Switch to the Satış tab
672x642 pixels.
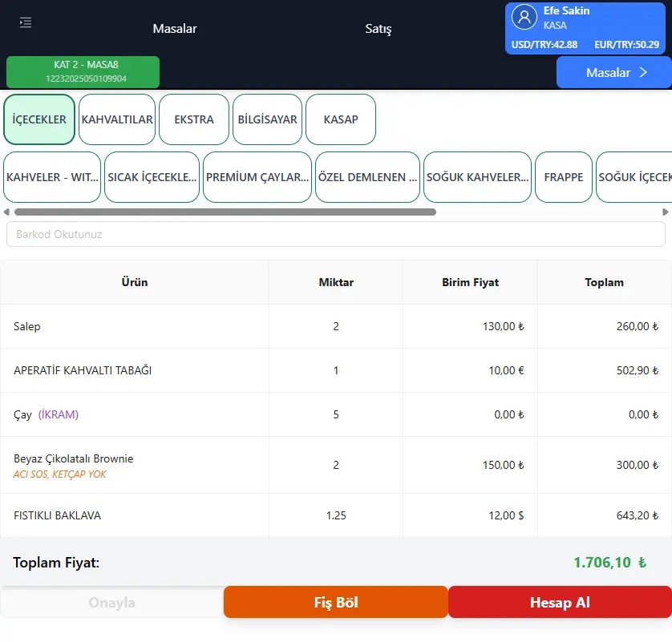[x=379, y=29]
